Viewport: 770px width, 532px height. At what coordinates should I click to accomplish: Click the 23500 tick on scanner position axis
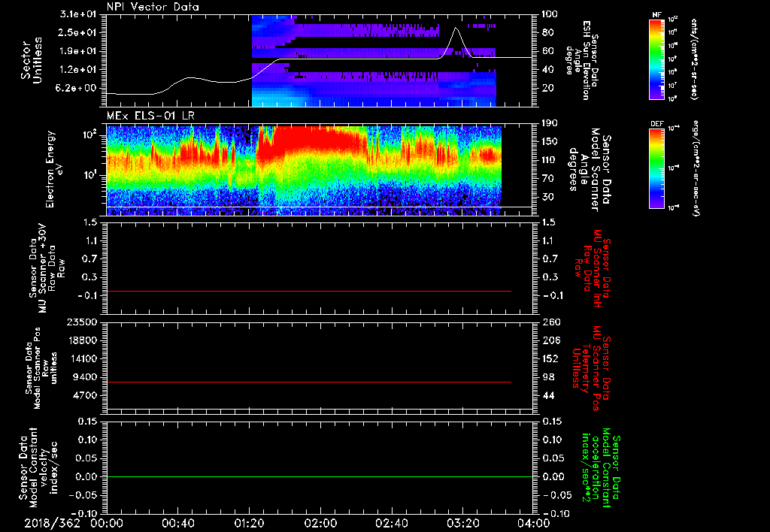point(83,322)
